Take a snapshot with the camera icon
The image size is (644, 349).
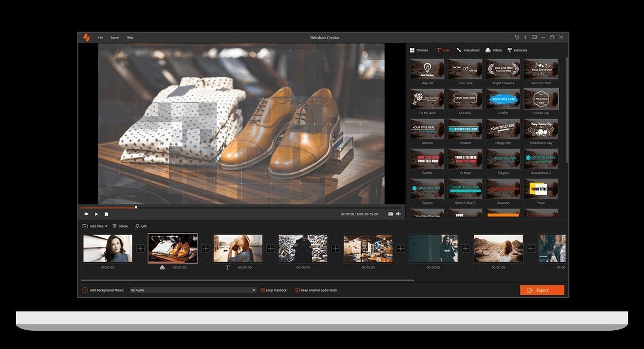tap(390, 214)
